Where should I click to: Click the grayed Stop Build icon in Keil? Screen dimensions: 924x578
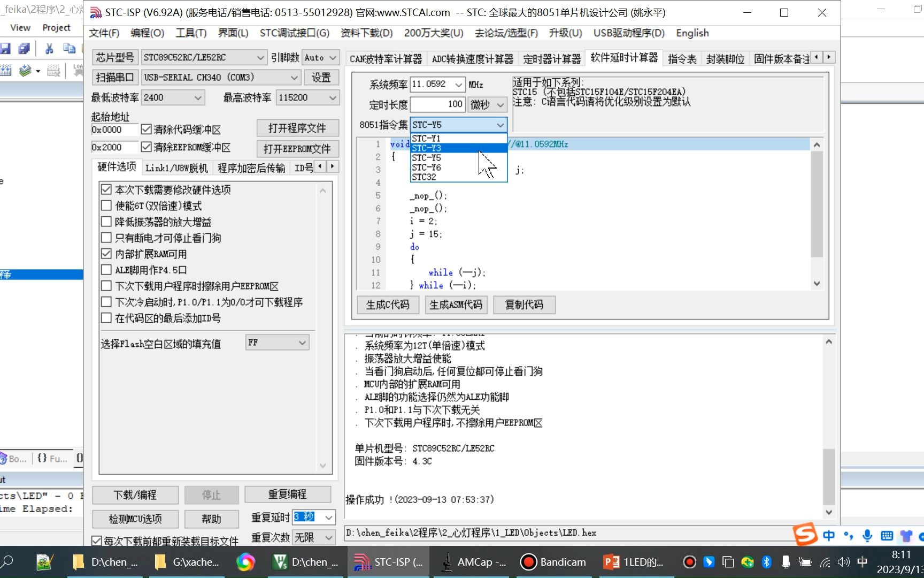(53, 70)
